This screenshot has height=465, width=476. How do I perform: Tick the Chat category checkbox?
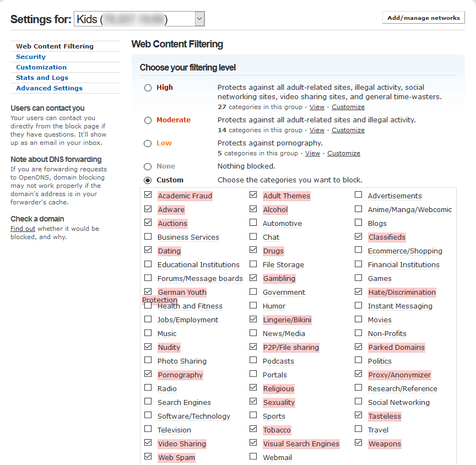coord(253,237)
